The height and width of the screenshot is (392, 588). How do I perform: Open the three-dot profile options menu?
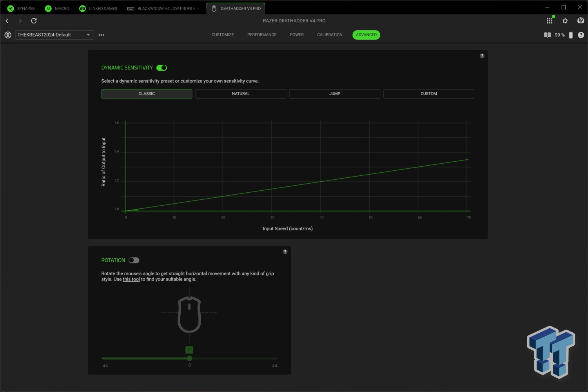(x=101, y=35)
